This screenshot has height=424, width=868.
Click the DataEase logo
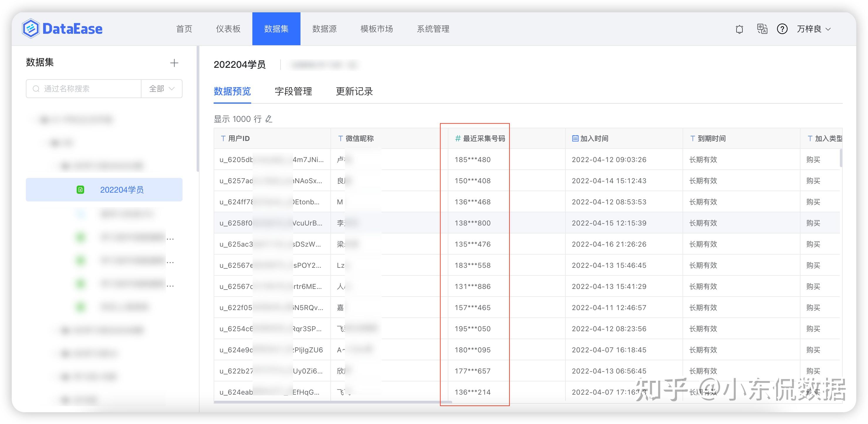62,29
